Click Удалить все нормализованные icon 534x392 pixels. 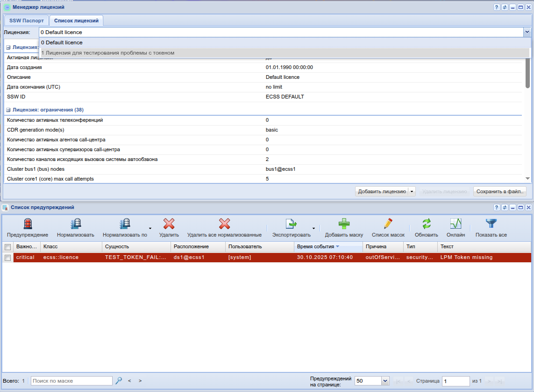(224, 224)
